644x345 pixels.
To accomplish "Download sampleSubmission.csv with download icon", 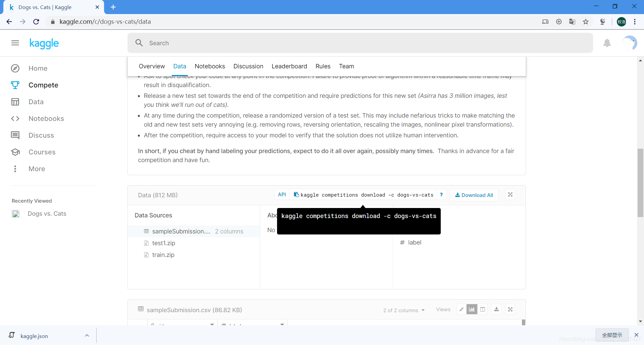I will click(496, 309).
